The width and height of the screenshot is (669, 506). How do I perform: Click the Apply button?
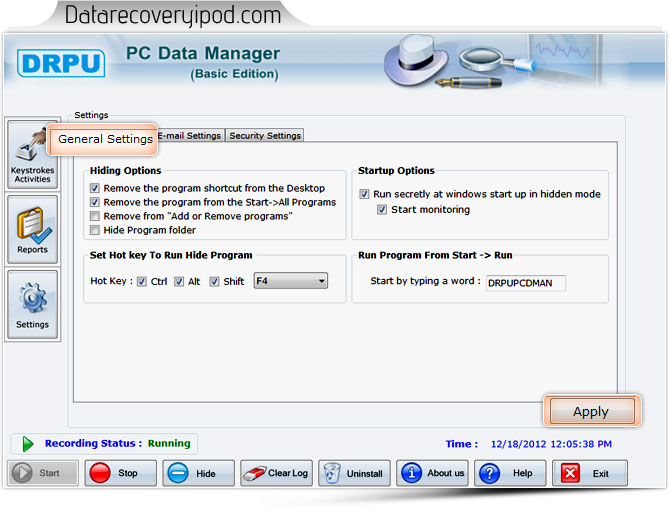pyautogui.click(x=592, y=411)
